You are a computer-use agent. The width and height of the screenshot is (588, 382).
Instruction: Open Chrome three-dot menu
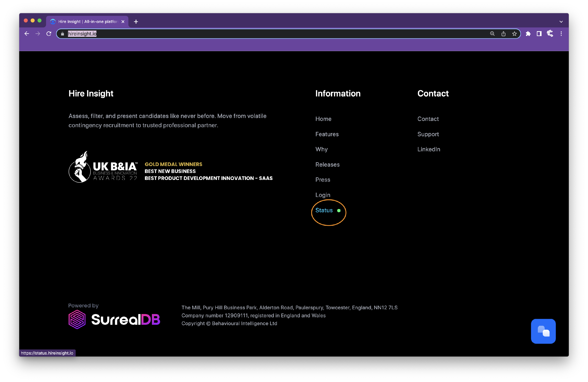click(x=561, y=34)
